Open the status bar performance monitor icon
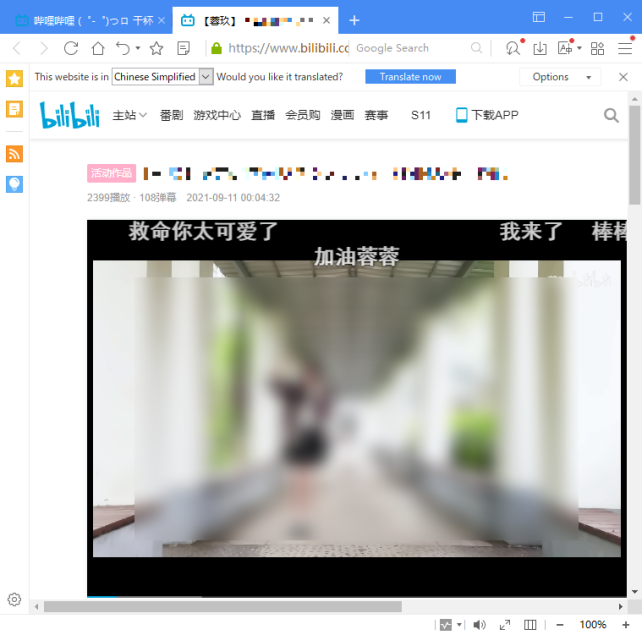This screenshot has height=635, width=642. [x=445, y=625]
